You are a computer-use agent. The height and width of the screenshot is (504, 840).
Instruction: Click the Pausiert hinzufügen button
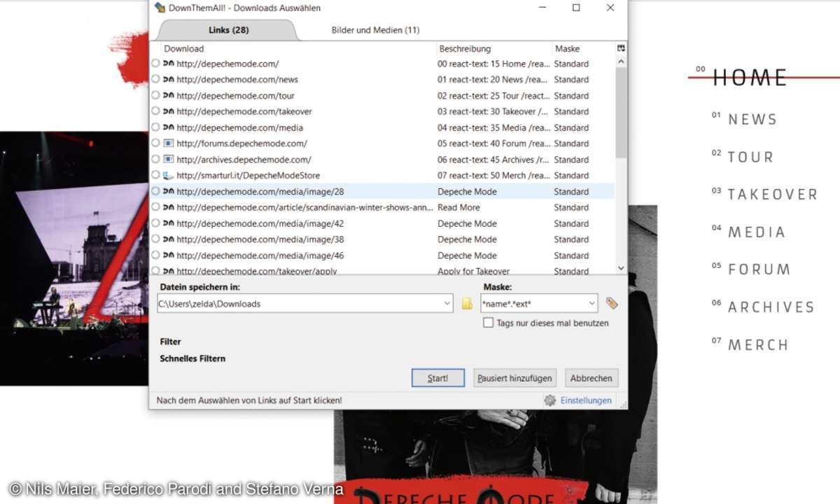[515, 378]
